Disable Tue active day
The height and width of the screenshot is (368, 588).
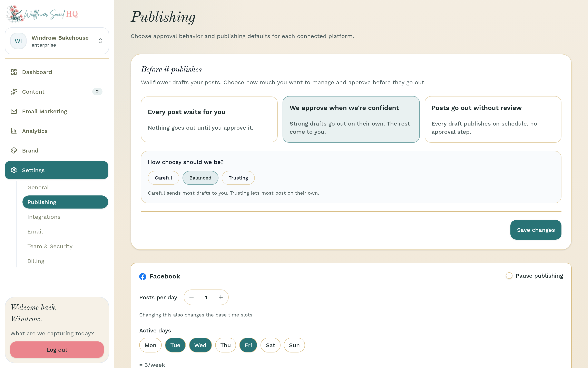point(175,345)
